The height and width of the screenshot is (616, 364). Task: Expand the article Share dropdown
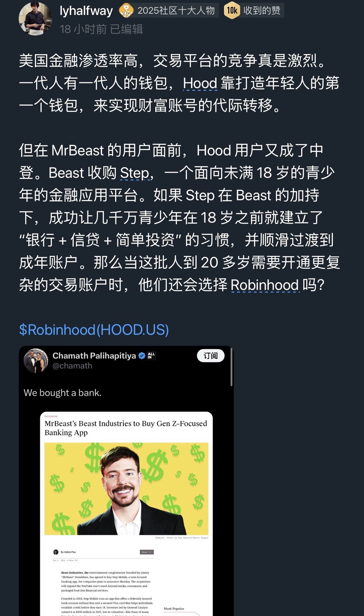[x=147, y=552]
